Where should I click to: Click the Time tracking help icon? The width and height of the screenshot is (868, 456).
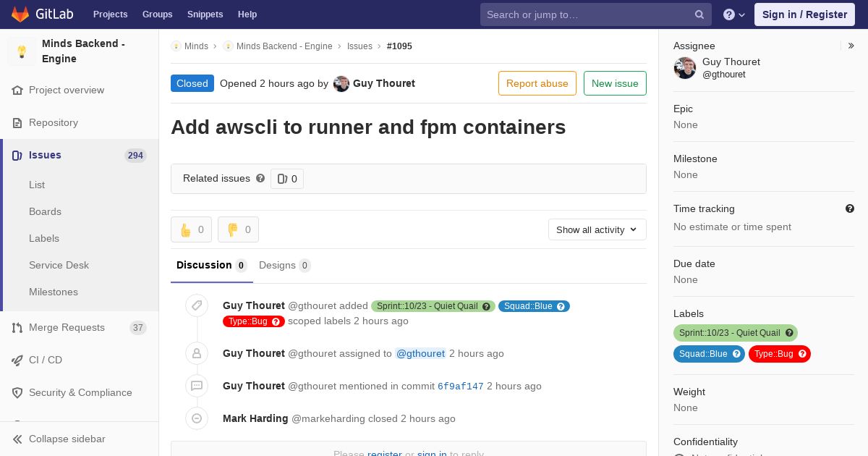click(850, 208)
